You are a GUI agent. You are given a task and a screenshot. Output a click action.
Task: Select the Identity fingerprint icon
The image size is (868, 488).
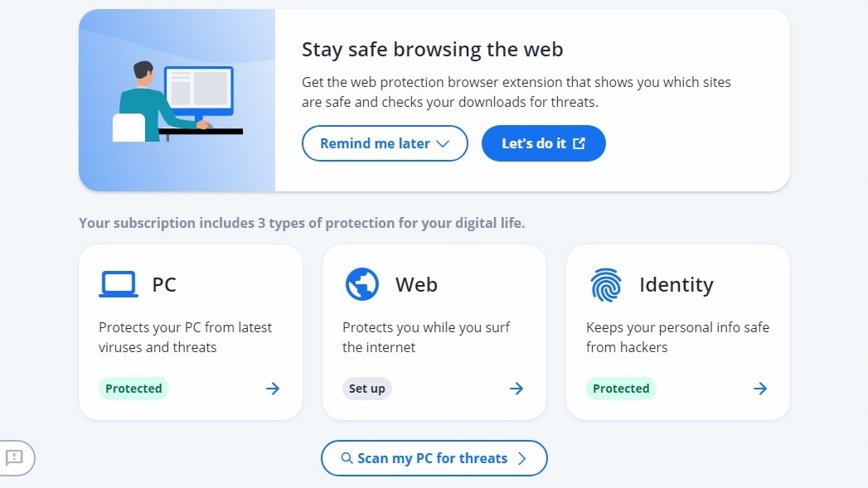[605, 284]
